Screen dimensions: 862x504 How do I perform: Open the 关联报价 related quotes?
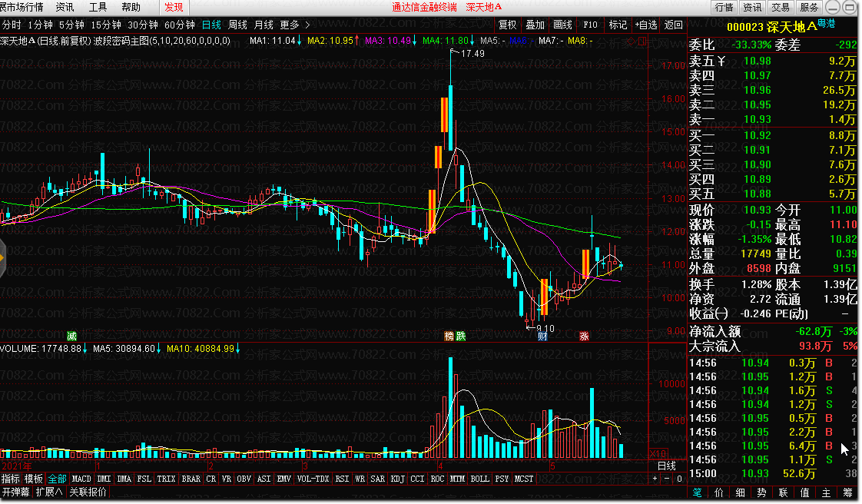coord(88,492)
